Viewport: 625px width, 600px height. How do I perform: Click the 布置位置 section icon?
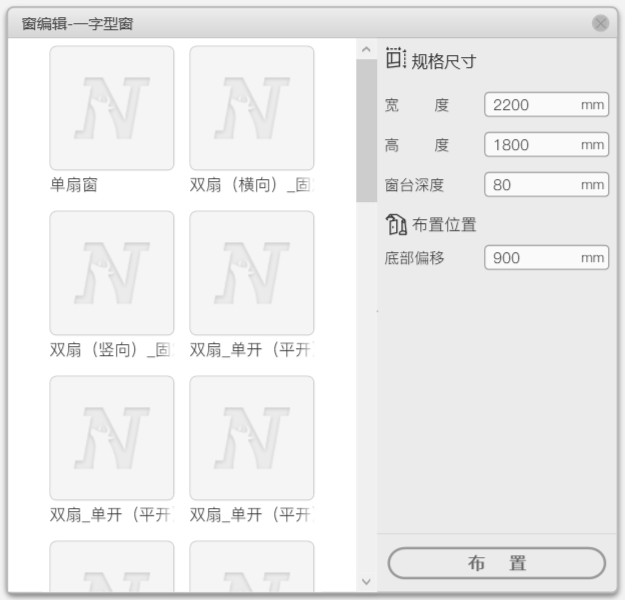[396, 224]
